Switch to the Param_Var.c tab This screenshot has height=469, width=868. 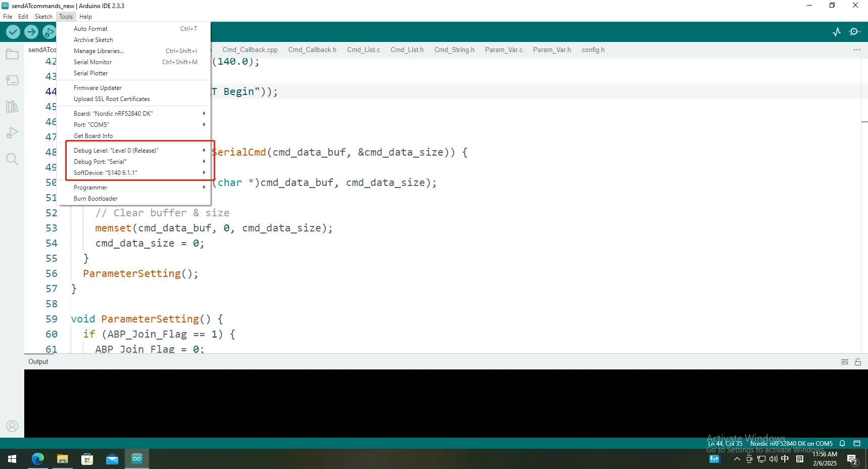(x=504, y=50)
